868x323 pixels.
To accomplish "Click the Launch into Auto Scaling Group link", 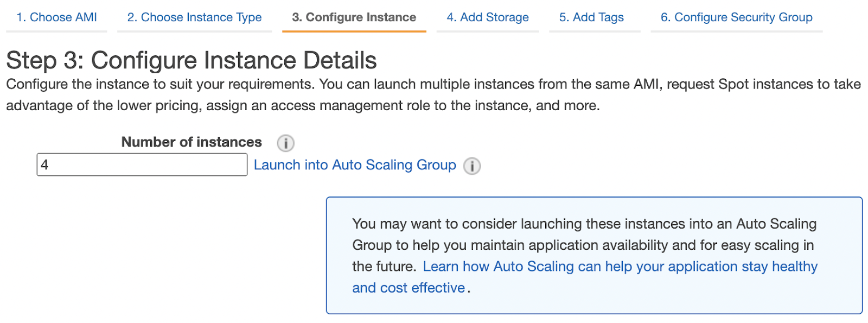I will tap(355, 165).
